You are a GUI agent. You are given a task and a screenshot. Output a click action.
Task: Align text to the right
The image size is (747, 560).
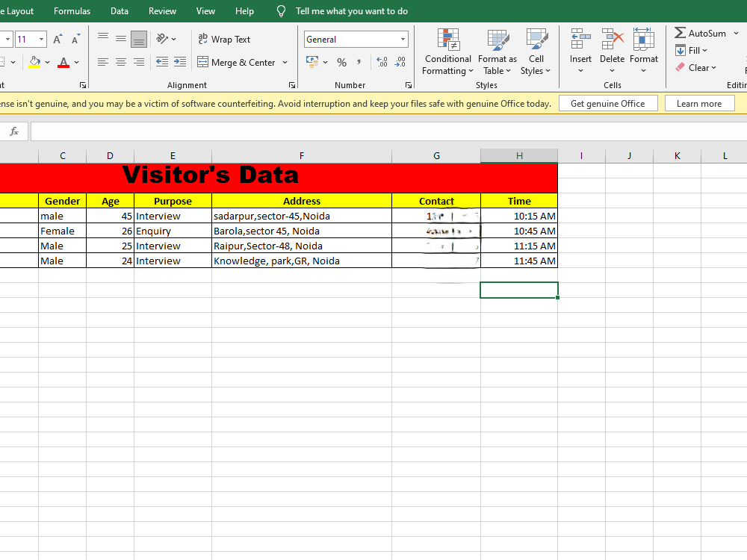139,62
